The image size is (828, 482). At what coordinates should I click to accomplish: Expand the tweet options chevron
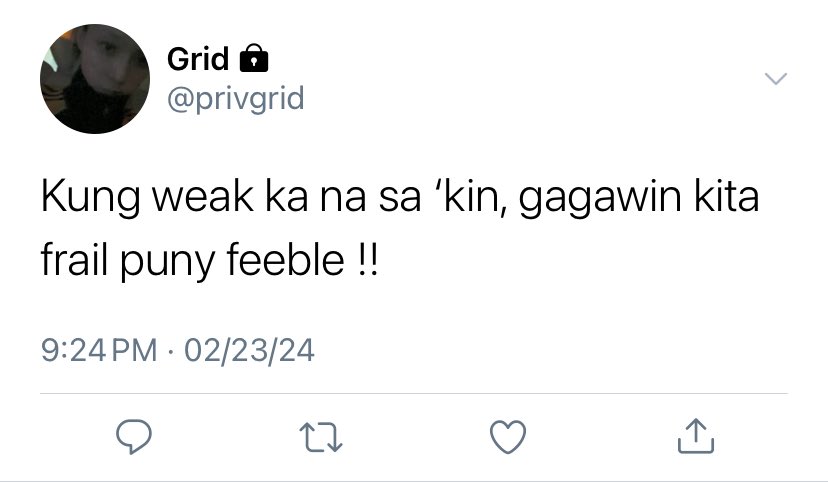[x=776, y=79]
